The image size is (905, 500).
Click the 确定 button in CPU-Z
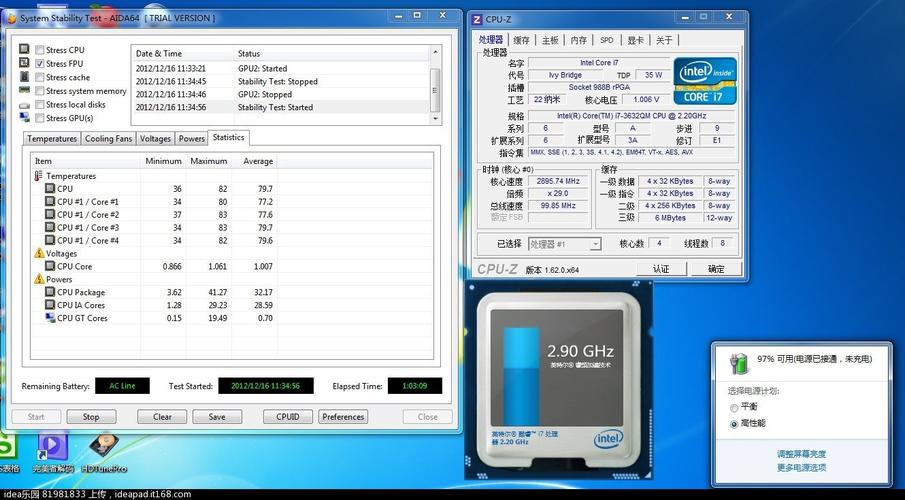tap(716, 269)
